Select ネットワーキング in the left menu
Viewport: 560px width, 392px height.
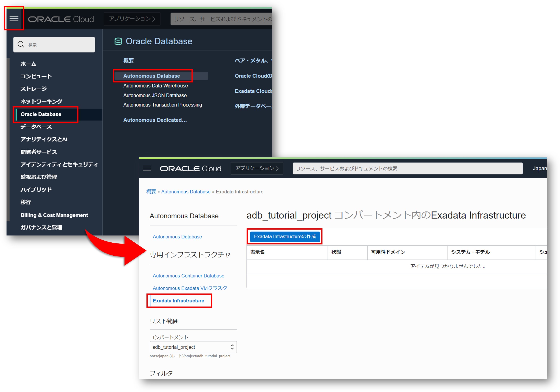(41, 101)
